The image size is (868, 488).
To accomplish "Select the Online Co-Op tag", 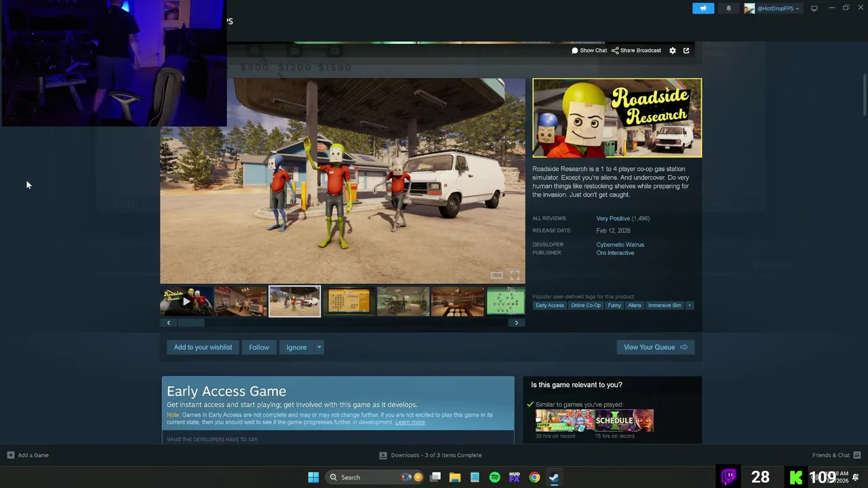I will point(585,306).
